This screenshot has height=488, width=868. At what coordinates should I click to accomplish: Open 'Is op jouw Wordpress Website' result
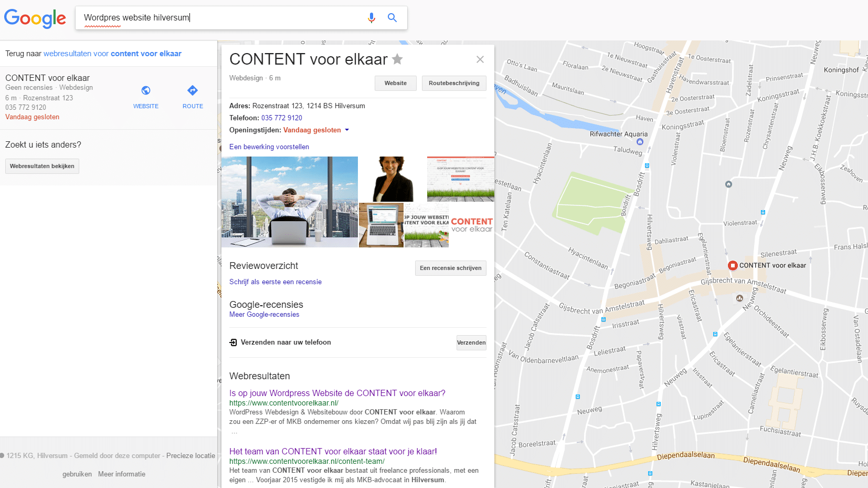337,393
